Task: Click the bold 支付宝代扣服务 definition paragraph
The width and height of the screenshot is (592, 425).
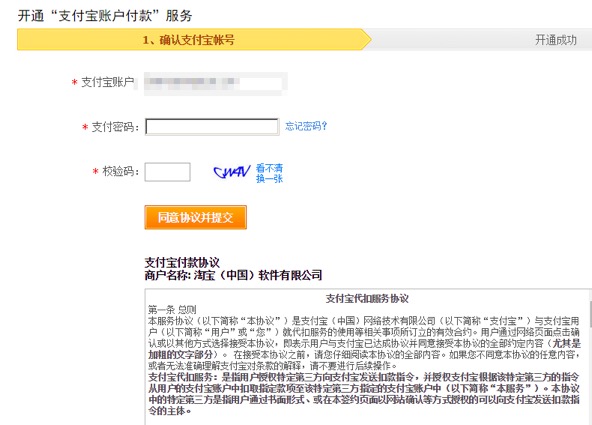Action: (x=364, y=394)
